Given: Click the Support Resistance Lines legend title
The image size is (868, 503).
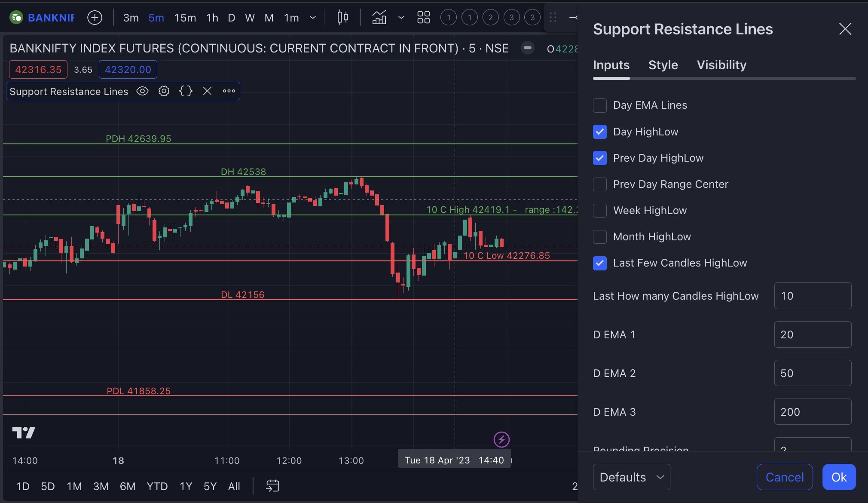Looking at the screenshot, I should pos(69,92).
